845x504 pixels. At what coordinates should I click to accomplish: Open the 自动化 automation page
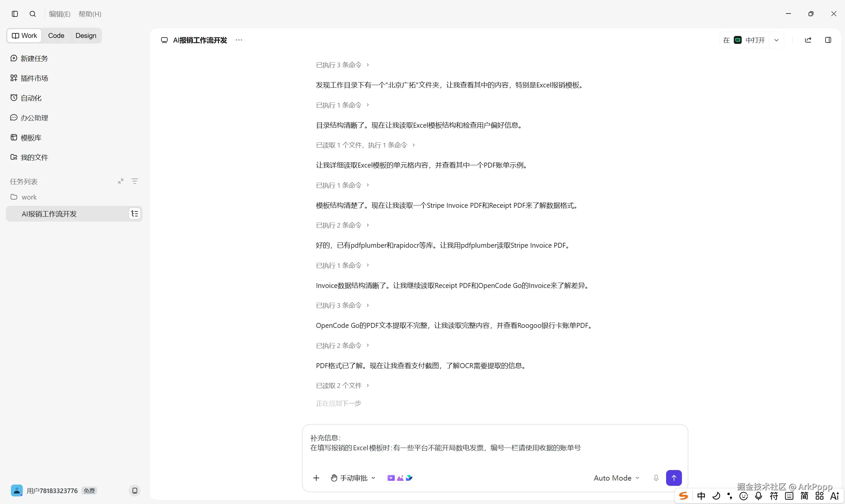click(x=26, y=98)
